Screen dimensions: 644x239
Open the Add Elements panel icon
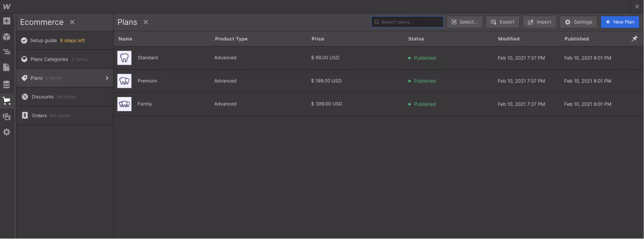click(x=6, y=21)
